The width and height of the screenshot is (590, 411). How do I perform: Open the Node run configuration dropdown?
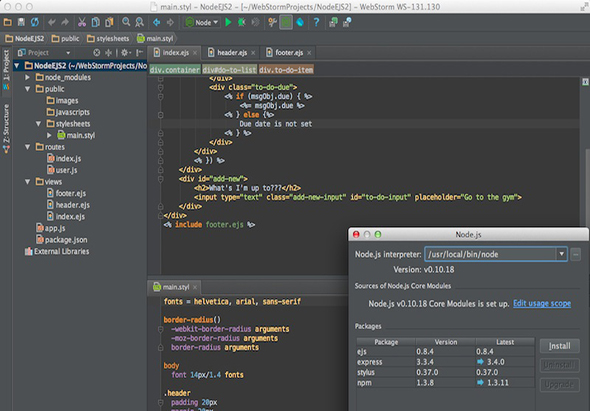pyautogui.click(x=202, y=23)
